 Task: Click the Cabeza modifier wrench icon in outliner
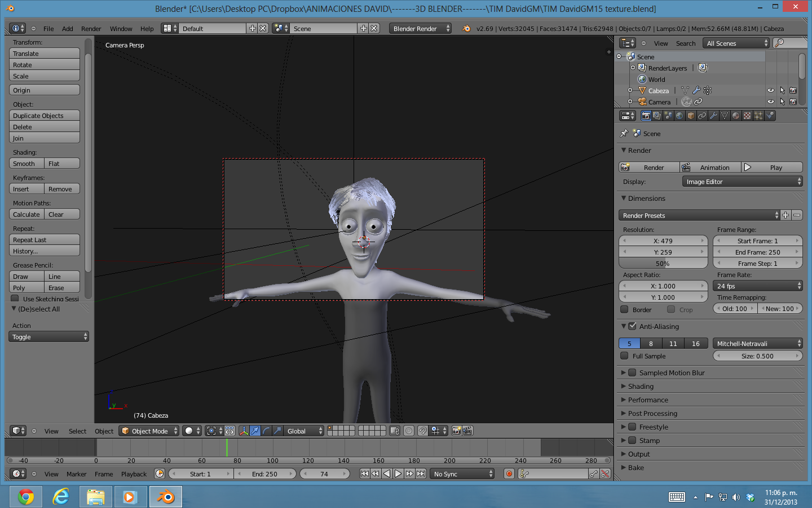click(696, 90)
